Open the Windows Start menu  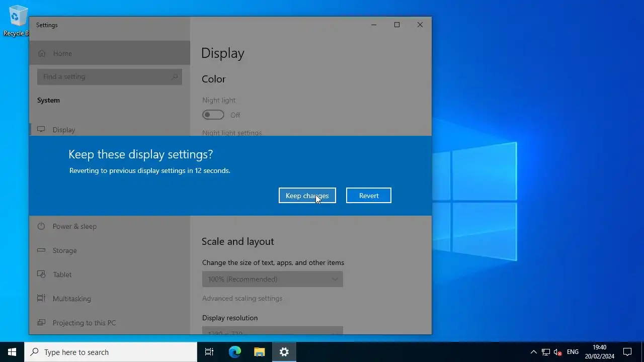(x=12, y=352)
